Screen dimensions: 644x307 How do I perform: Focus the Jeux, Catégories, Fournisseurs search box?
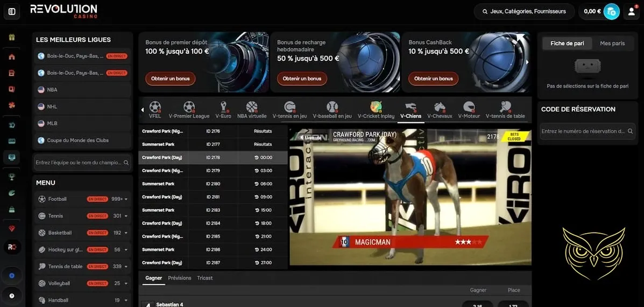(x=524, y=11)
